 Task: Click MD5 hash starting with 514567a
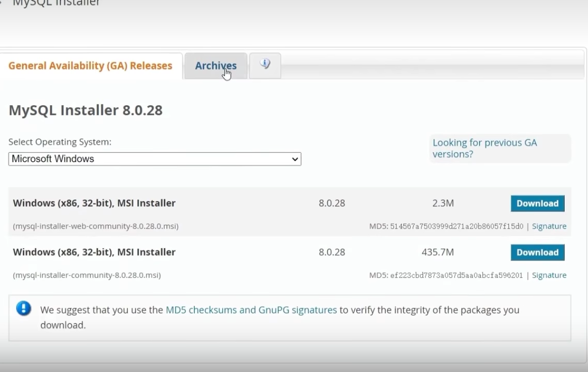click(x=456, y=226)
